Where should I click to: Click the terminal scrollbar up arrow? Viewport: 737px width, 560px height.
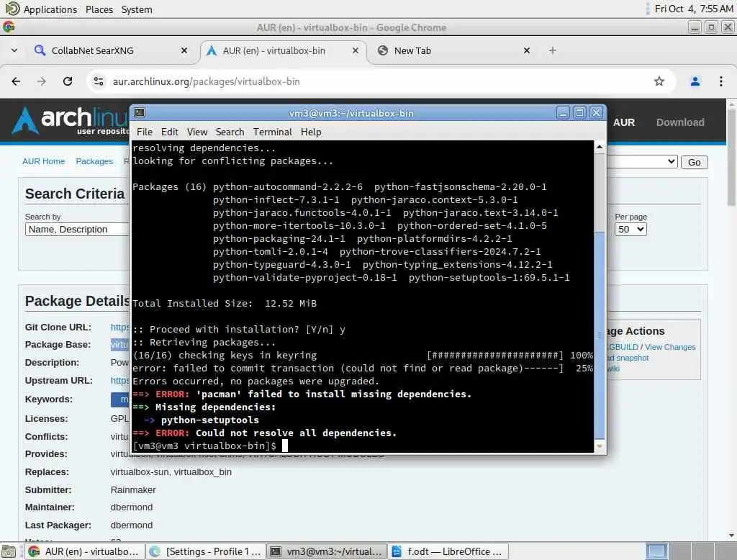point(600,147)
